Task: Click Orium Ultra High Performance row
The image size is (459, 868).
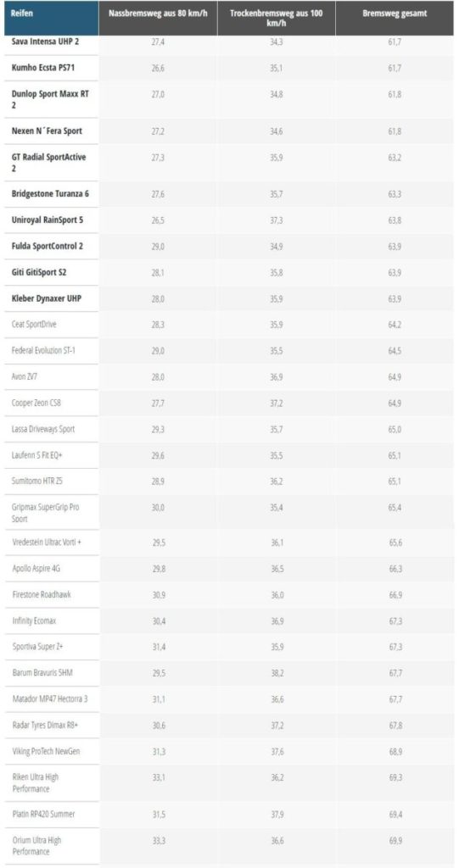Action: [x=229, y=846]
